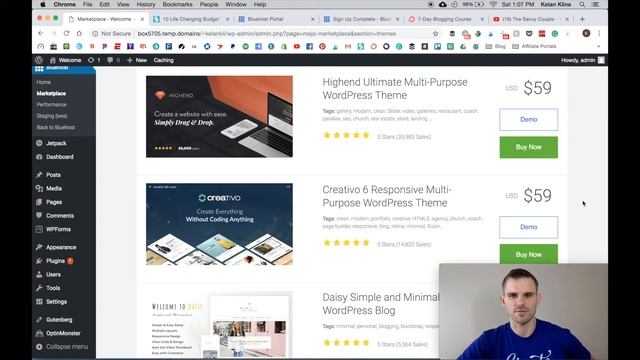Viewport: 640px width, 360px height.
Task: Open Chrome three-dot menu
Action: click(x=599, y=33)
